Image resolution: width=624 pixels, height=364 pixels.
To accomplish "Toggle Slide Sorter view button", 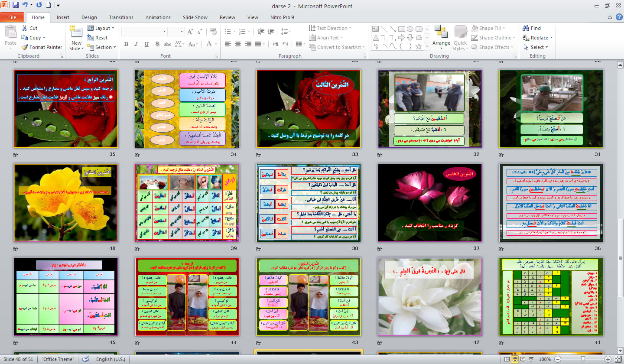I will [514, 359].
